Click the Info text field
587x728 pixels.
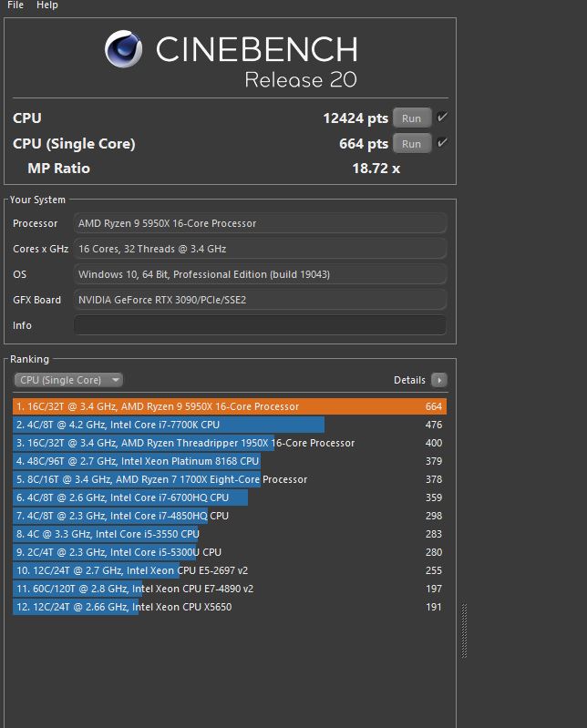[x=260, y=325]
